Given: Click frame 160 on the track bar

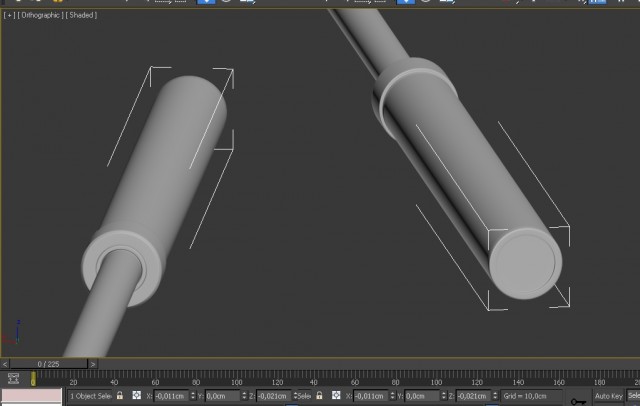Looking at the screenshot, I should 559,382.
